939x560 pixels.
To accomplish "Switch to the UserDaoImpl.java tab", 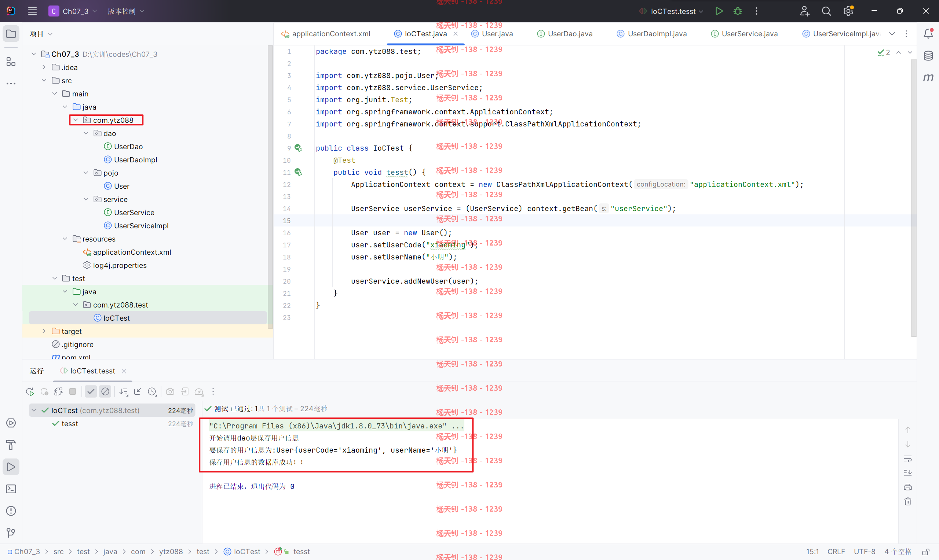I will pos(652,34).
